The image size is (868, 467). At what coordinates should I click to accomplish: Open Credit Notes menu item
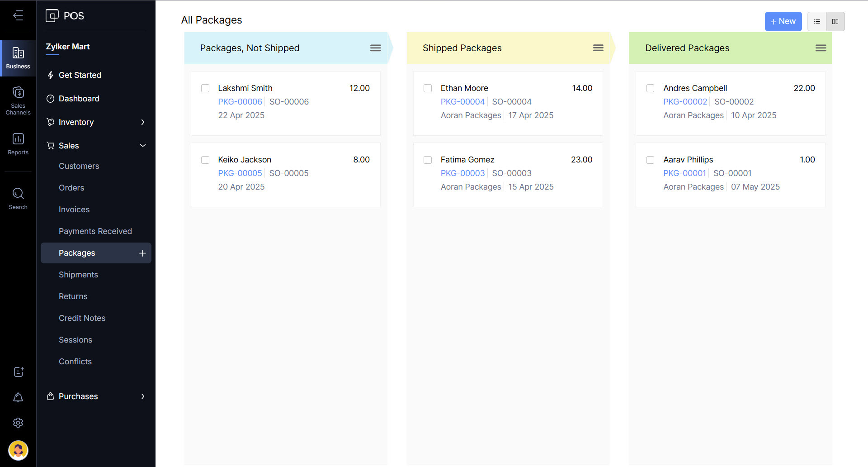pyautogui.click(x=82, y=318)
